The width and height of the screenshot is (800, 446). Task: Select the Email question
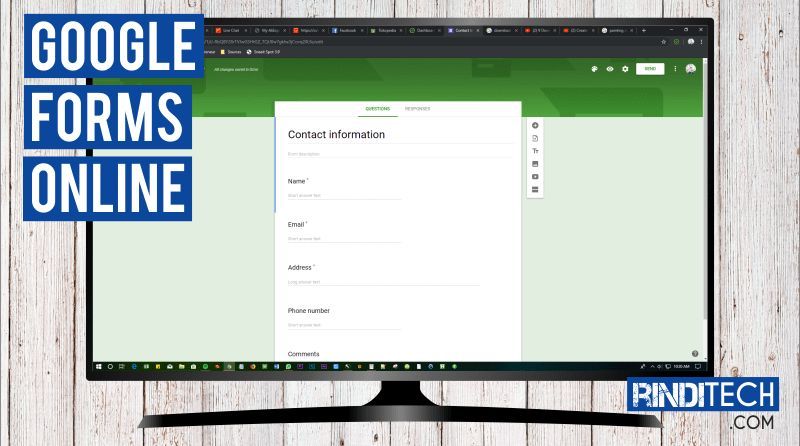(x=296, y=225)
